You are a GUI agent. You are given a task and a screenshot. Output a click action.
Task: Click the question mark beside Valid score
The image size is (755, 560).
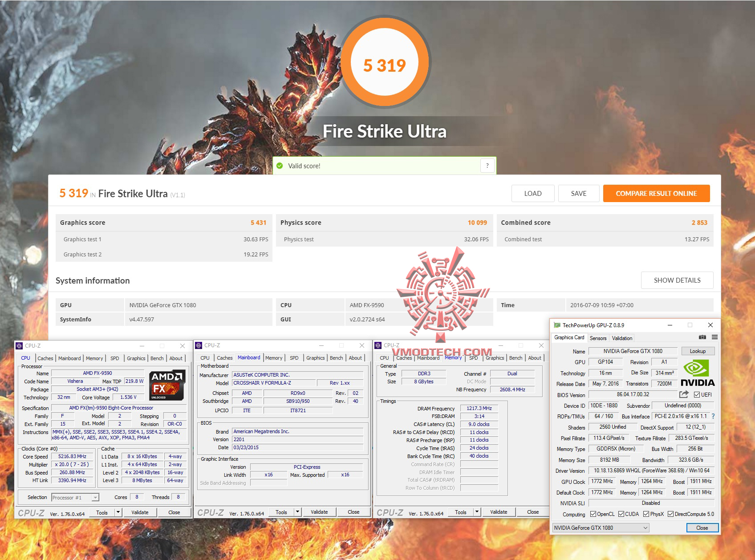(487, 166)
